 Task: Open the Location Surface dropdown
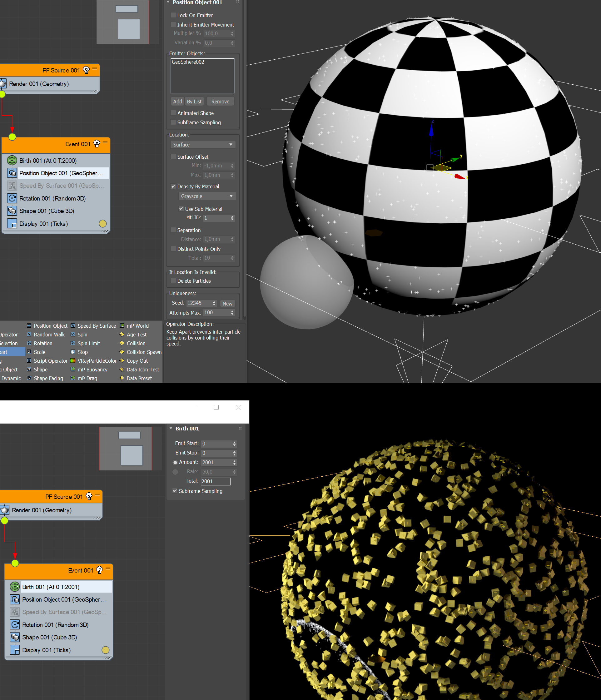pyautogui.click(x=203, y=145)
